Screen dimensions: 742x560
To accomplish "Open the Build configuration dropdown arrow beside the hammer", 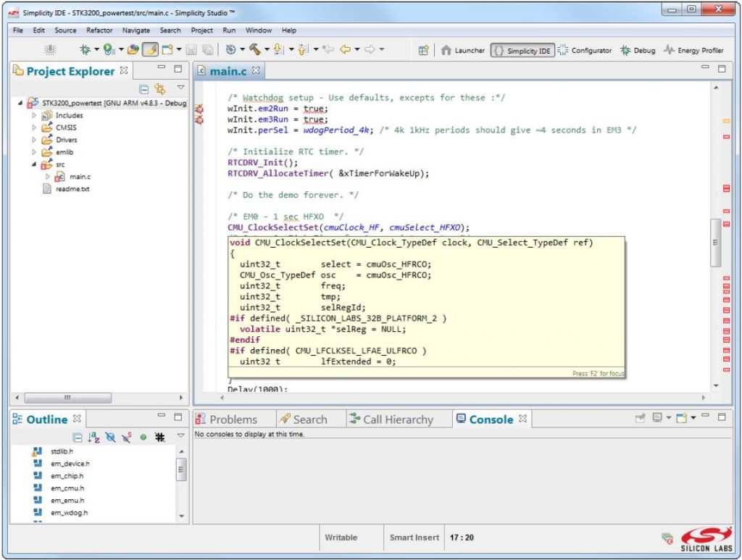I will point(267,49).
